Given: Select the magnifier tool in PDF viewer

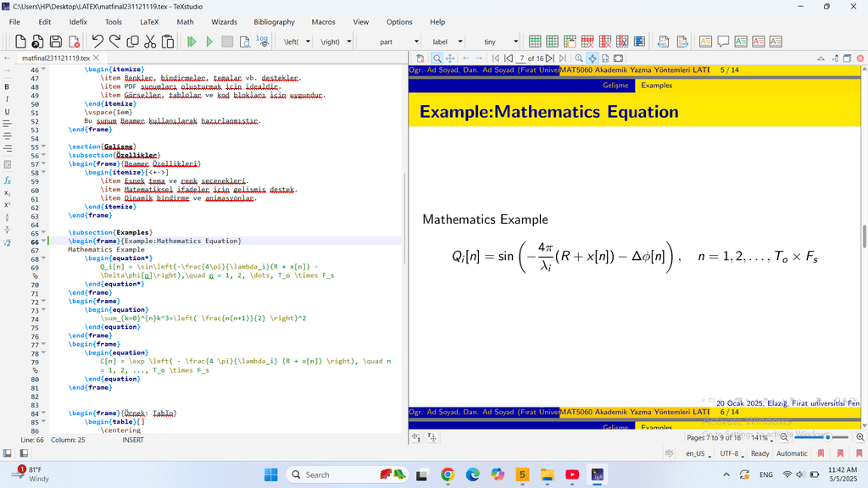Looking at the screenshot, I should pos(437,58).
